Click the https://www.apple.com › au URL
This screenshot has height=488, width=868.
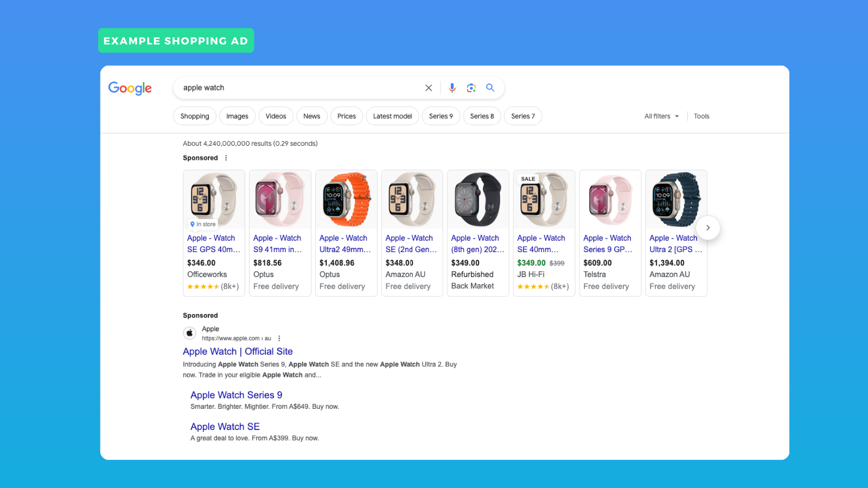point(237,338)
